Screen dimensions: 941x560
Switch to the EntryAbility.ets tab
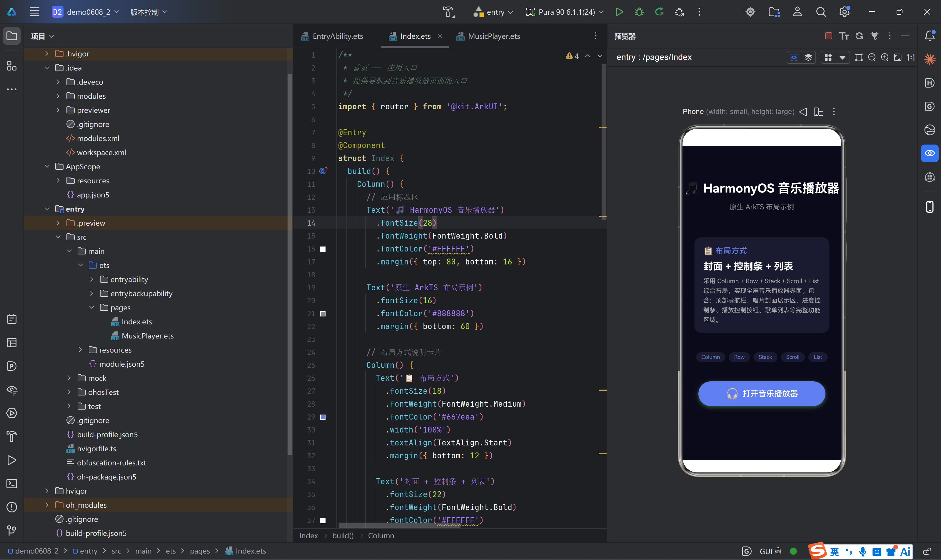coord(332,36)
